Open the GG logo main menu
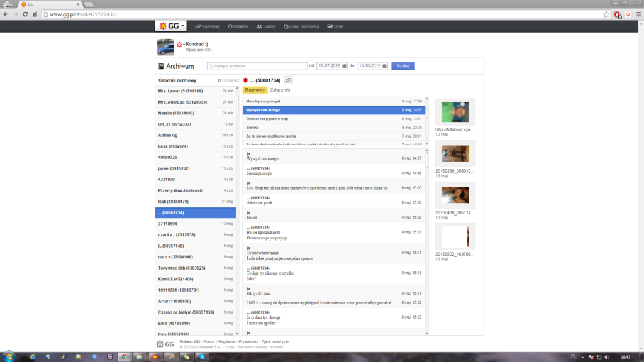The width and height of the screenshot is (644, 362). click(x=170, y=26)
